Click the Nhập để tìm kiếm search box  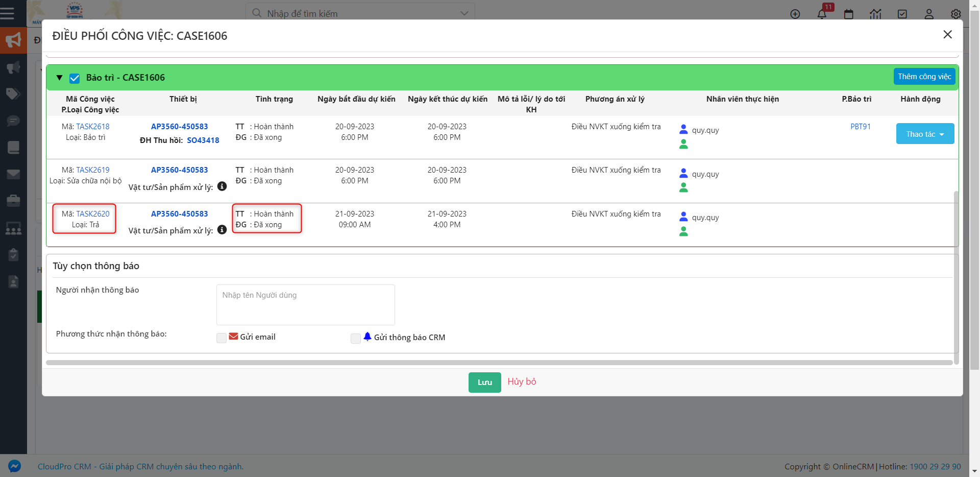tap(360, 13)
